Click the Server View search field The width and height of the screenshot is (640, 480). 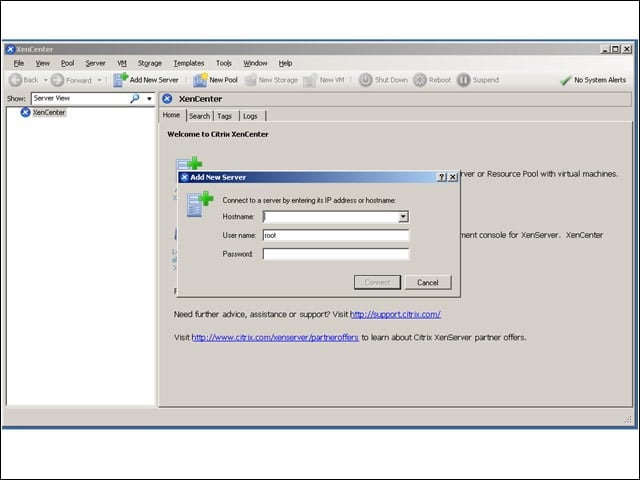(x=80, y=98)
